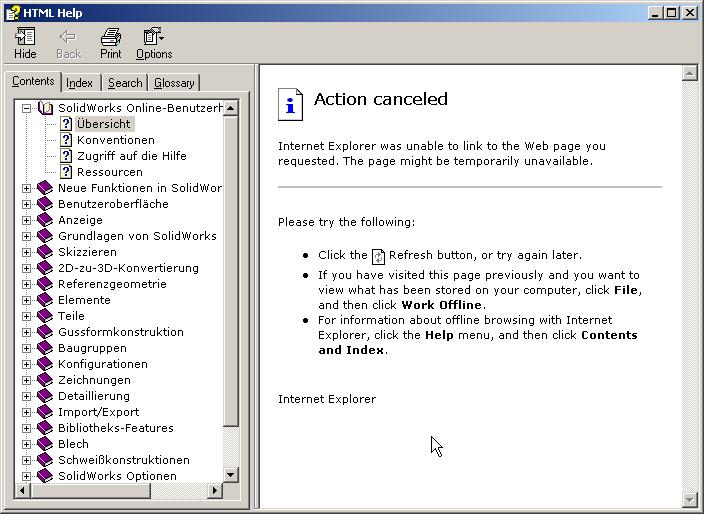Expand Grundlagen von SolidWorks node
Viewport: 704px width, 514px height.
[x=26, y=236]
